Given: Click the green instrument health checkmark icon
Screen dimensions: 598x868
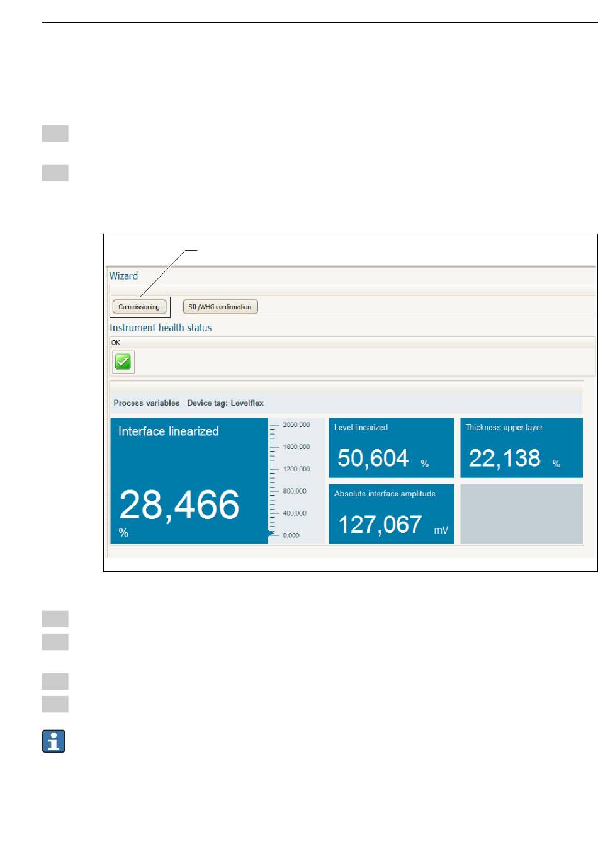Looking at the screenshot, I should point(123,362).
